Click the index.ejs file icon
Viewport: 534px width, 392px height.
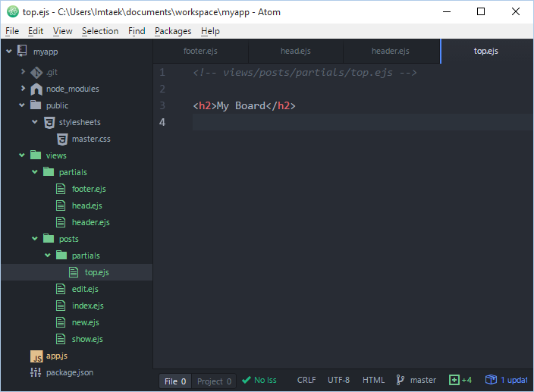click(x=61, y=306)
